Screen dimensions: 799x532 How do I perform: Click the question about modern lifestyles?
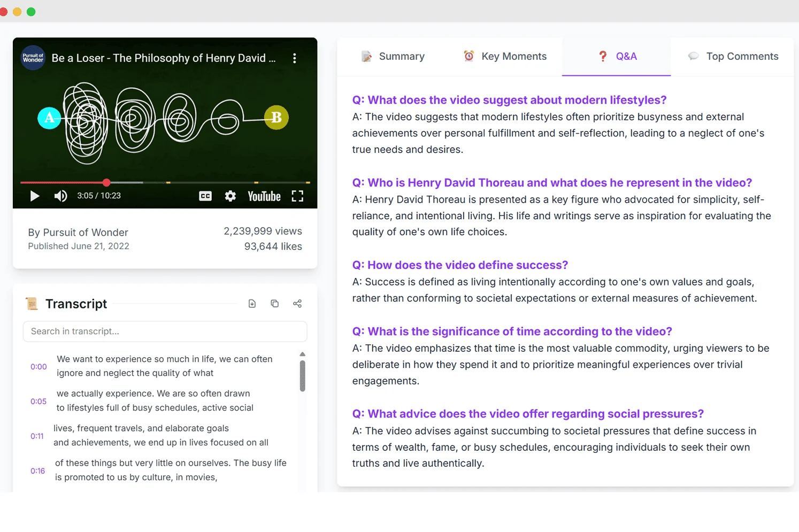point(509,100)
